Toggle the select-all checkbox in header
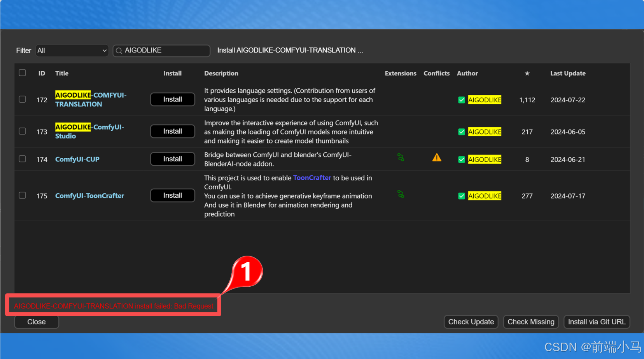The width and height of the screenshot is (644, 359). [x=23, y=73]
